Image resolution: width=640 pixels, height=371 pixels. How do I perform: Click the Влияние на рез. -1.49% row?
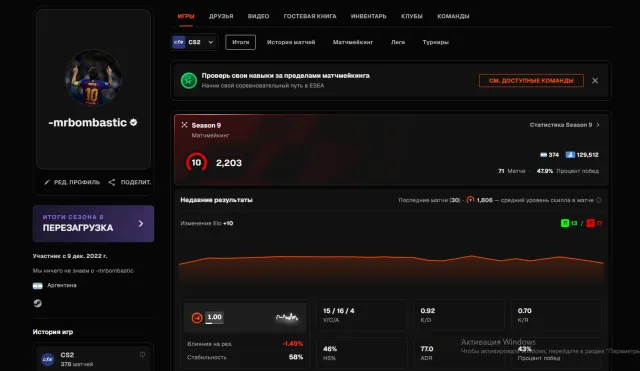point(245,344)
